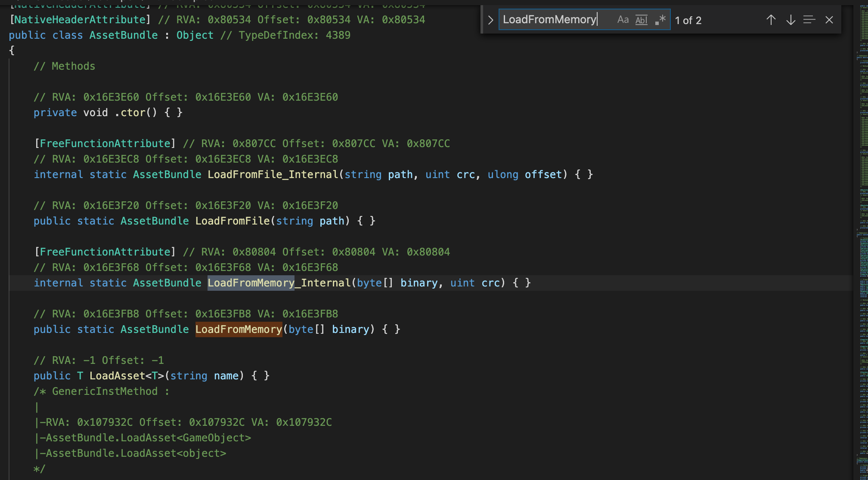
Task: Go to previous match arrow
Action: (x=771, y=20)
